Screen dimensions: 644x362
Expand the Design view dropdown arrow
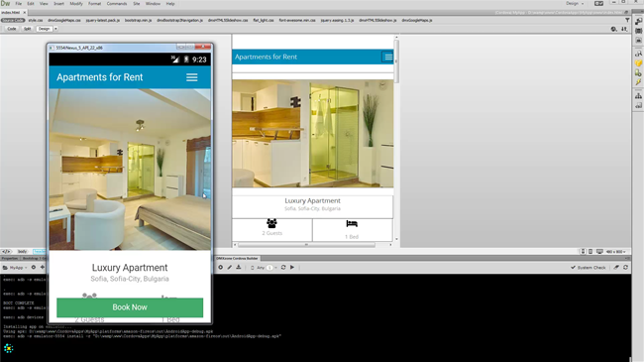coord(55,29)
